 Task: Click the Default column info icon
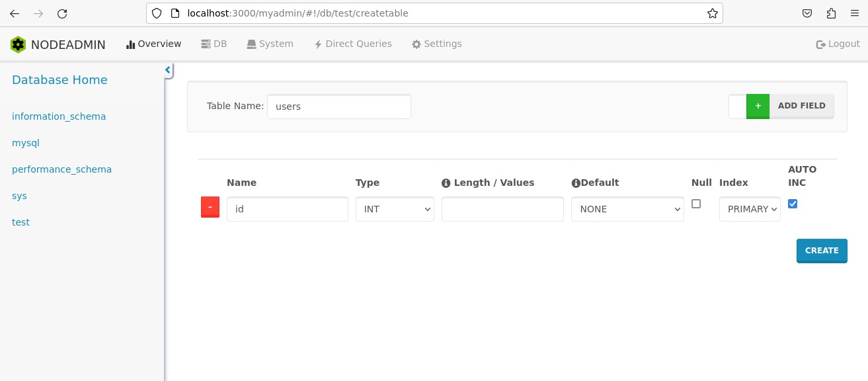(575, 183)
